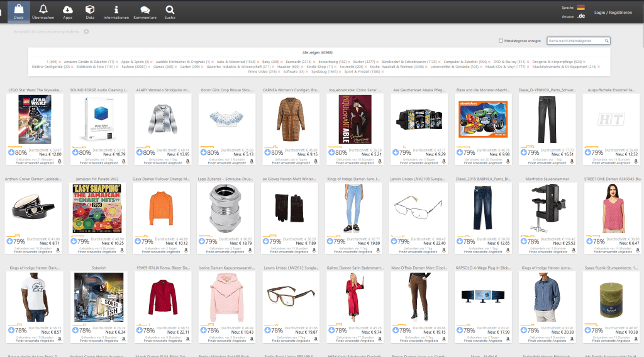Click the price drop arrow on Lapp Zubehör card
The height and width of the screenshot is (357, 644).
tap(202, 241)
